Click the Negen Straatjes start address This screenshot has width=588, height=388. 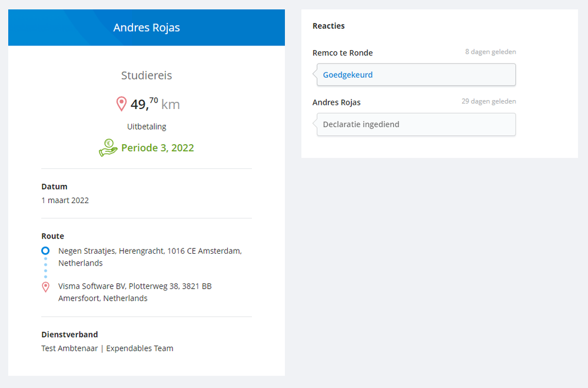pyautogui.click(x=150, y=257)
